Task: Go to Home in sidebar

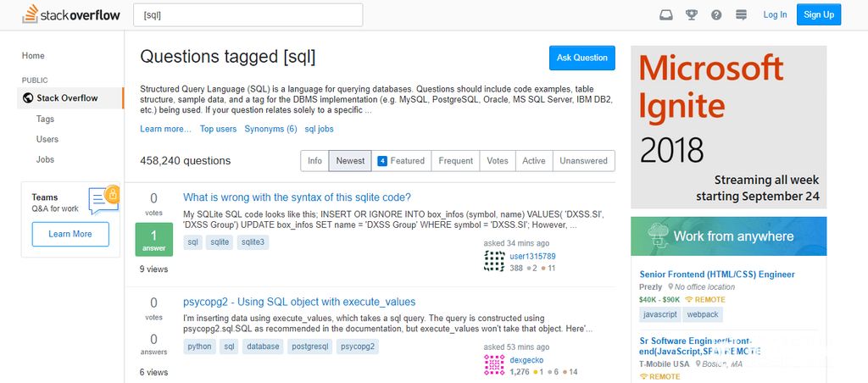Action: [33, 56]
